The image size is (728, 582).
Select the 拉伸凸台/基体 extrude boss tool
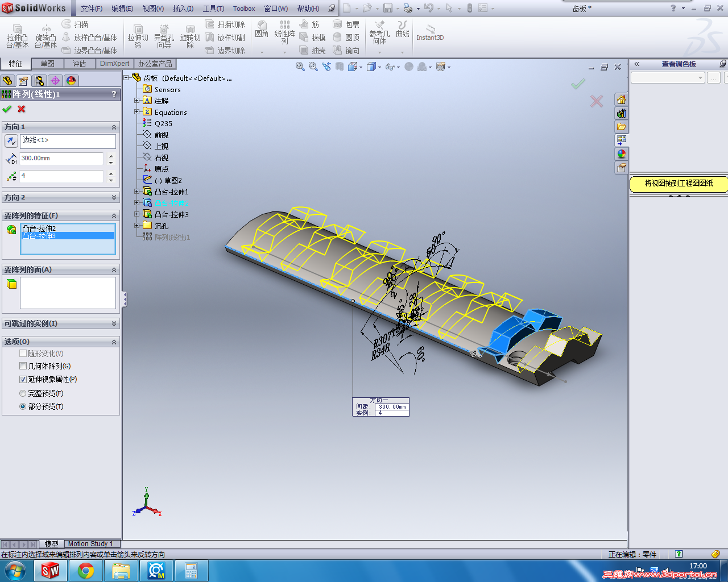[17, 37]
